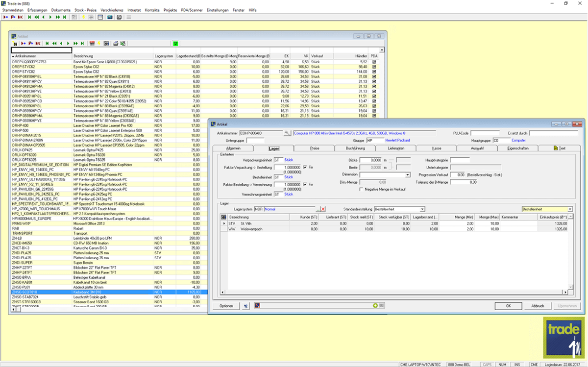Sort list by Artikelnummer column header
This screenshot has height=367, width=588.
pos(41,56)
